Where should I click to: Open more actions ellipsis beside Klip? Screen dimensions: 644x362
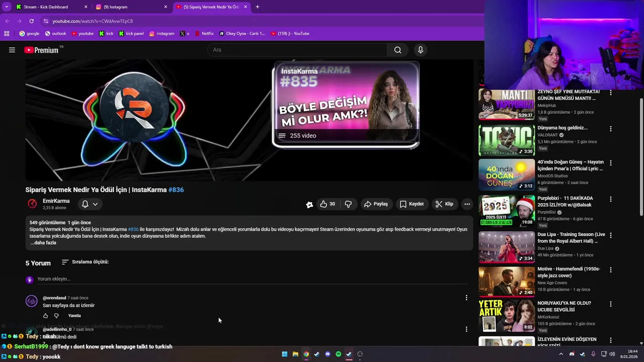click(467, 204)
